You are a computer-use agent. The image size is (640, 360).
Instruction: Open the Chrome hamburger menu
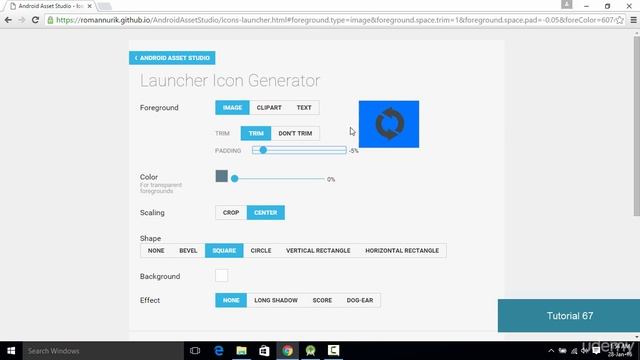(633, 20)
